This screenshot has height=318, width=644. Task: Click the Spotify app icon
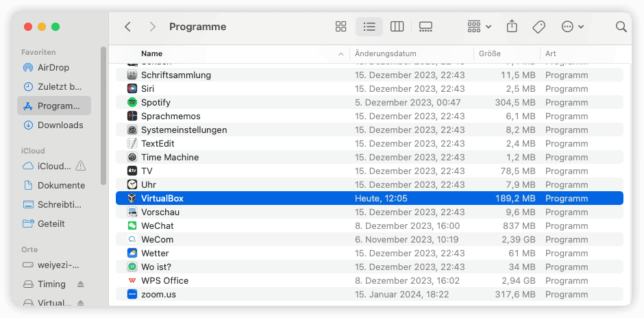click(132, 102)
